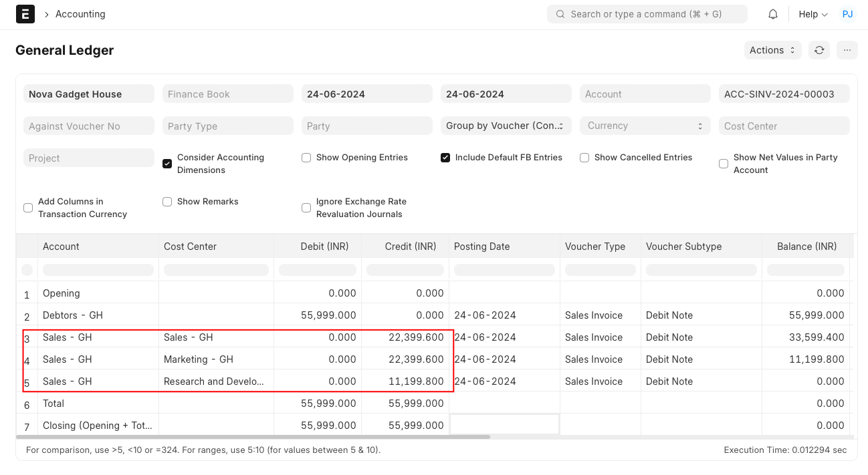Click the Balance (INR) column header
This screenshot has height=475, width=868.
coord(806,247)
